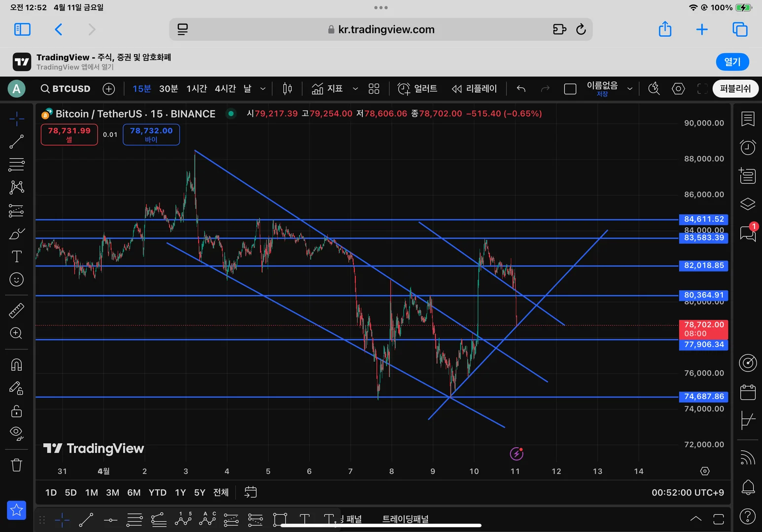Open the chart patterns tool
The height and width of the screenshot is (532, 762).
[16, 187]
